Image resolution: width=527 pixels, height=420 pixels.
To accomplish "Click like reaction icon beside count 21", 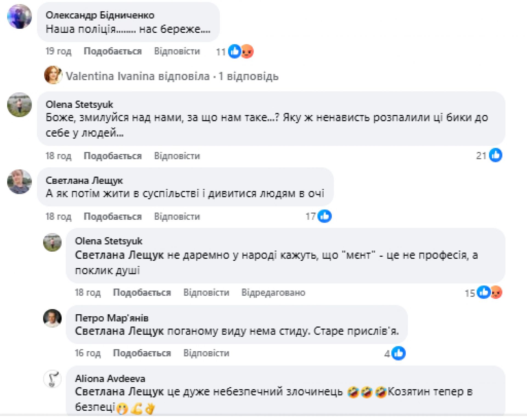I will (x=496, y=155).
